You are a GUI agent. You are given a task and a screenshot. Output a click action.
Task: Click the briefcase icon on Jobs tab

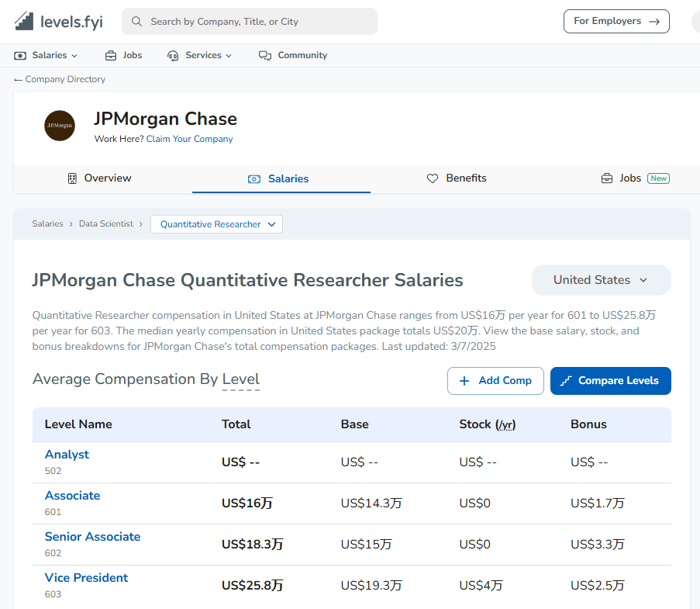coord(607,178)
